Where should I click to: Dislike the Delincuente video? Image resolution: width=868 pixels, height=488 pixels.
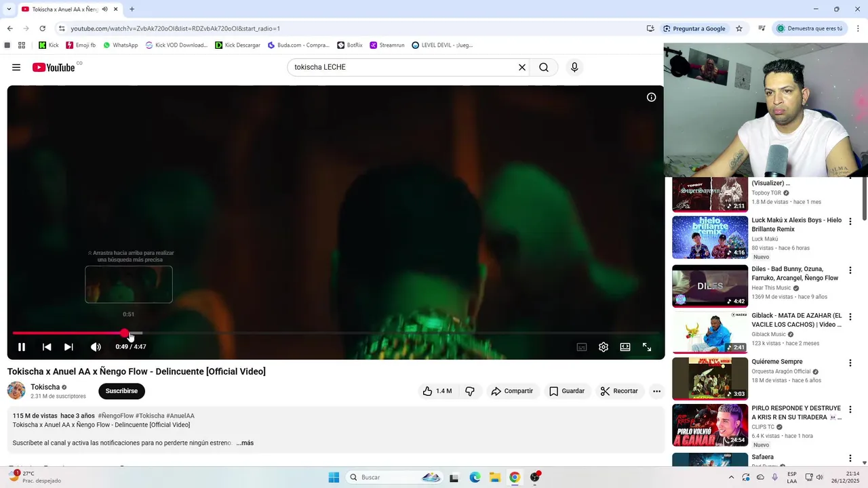tap(469, 391)
